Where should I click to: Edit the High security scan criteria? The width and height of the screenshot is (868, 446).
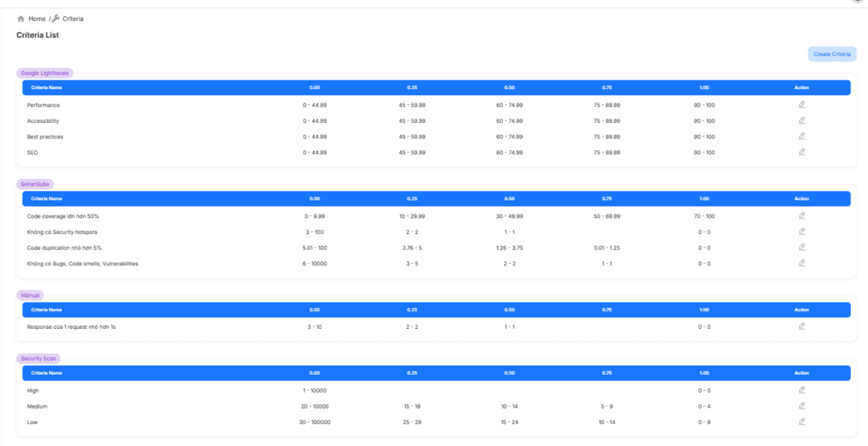802,390
